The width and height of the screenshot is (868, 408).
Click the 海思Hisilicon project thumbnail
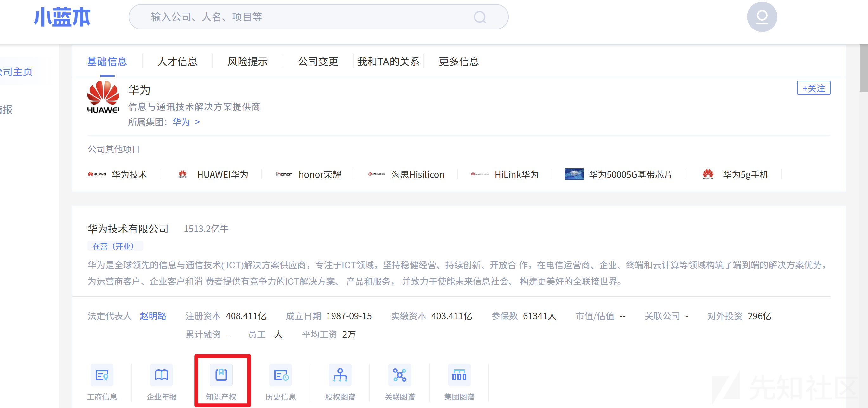click(x=376, y=174)
